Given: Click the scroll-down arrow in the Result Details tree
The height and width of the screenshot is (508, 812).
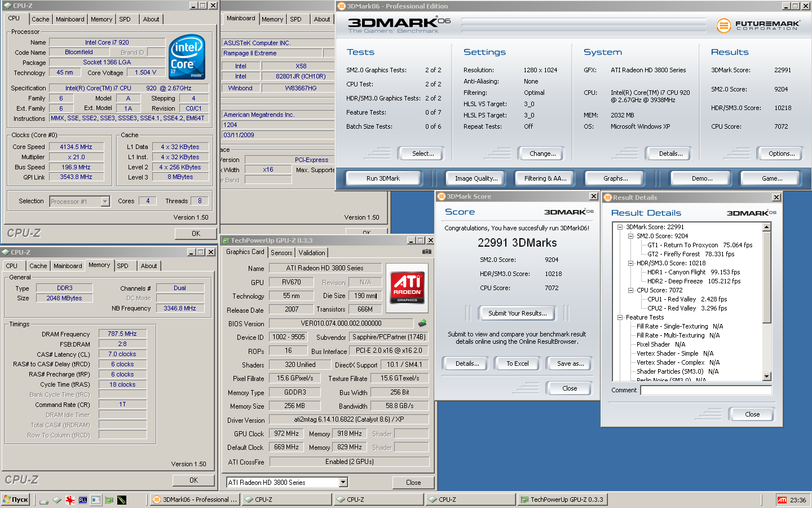Looking at the screenshot, I should 766,376.
